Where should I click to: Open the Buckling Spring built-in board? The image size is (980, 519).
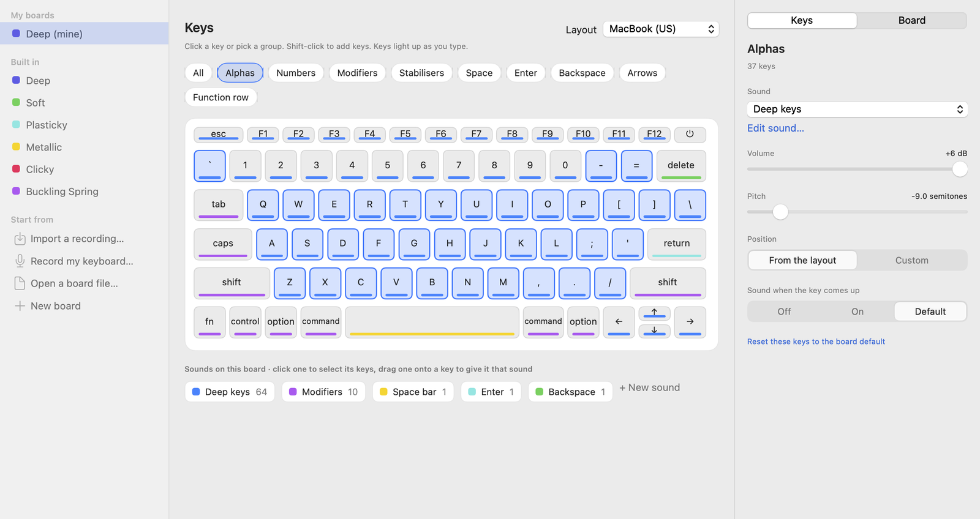(x=84, y=192)
